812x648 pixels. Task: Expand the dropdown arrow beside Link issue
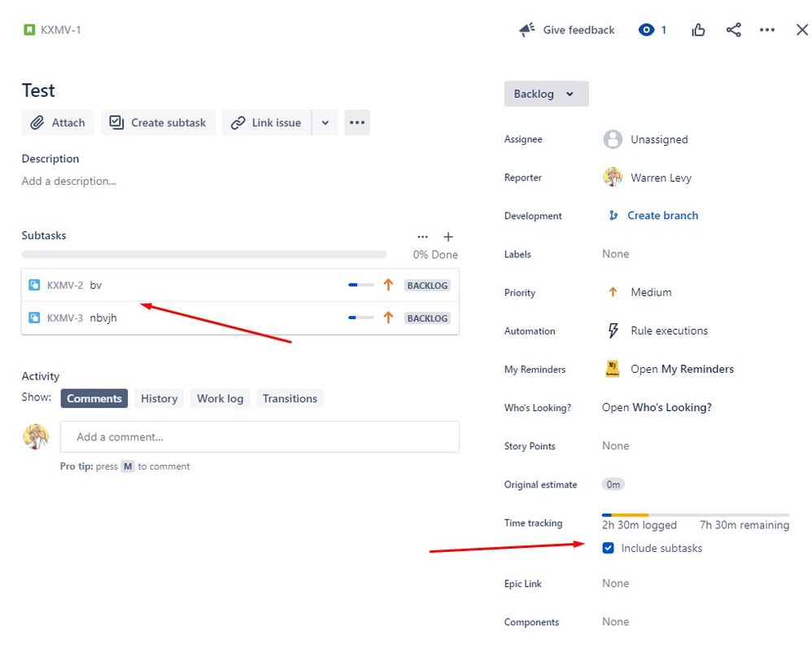[325, 123]
